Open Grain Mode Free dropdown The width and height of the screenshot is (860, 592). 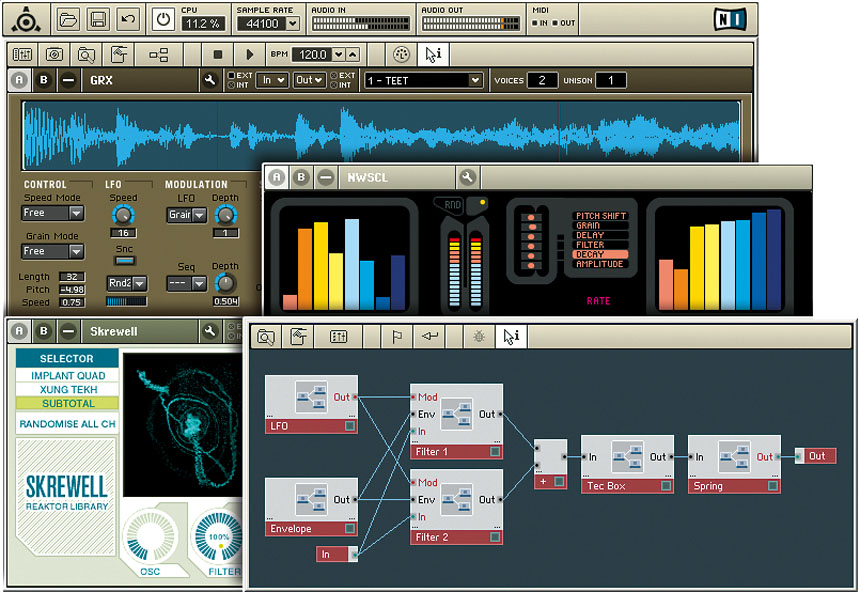[53, 251]
